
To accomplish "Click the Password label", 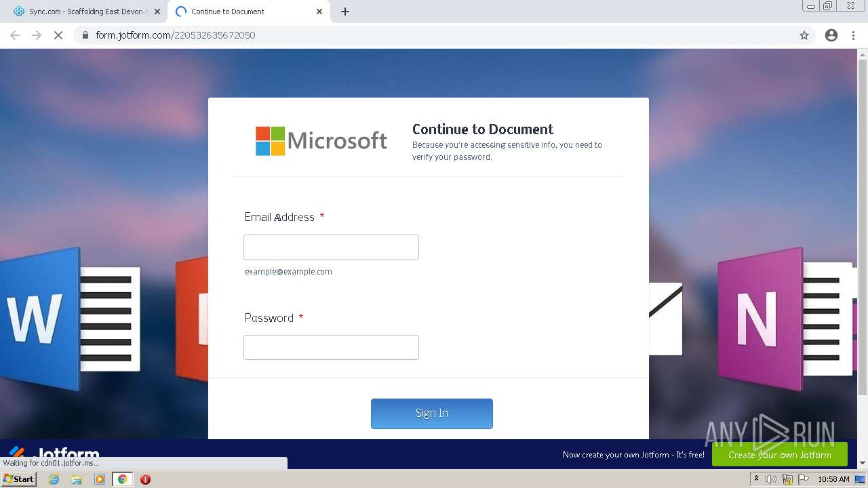I will click(269, 318).
